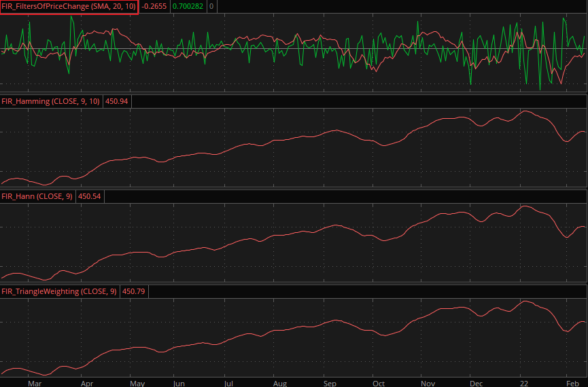Open the FIR_Hamming (CLOSE, 9, 10) study label
Image resolution: width=588 pixels, height=387 pixels.
[51, 101]
